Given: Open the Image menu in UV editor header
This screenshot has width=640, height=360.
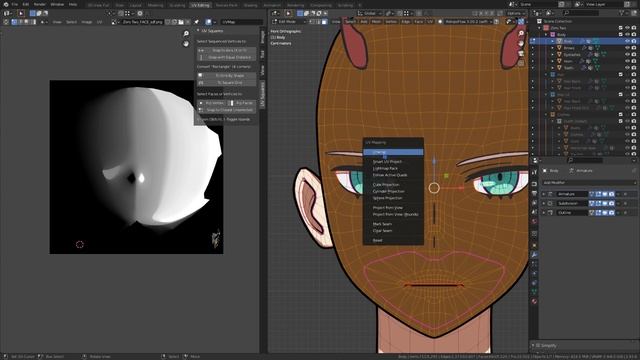Looking at the screenshot, I should [87, 22].
